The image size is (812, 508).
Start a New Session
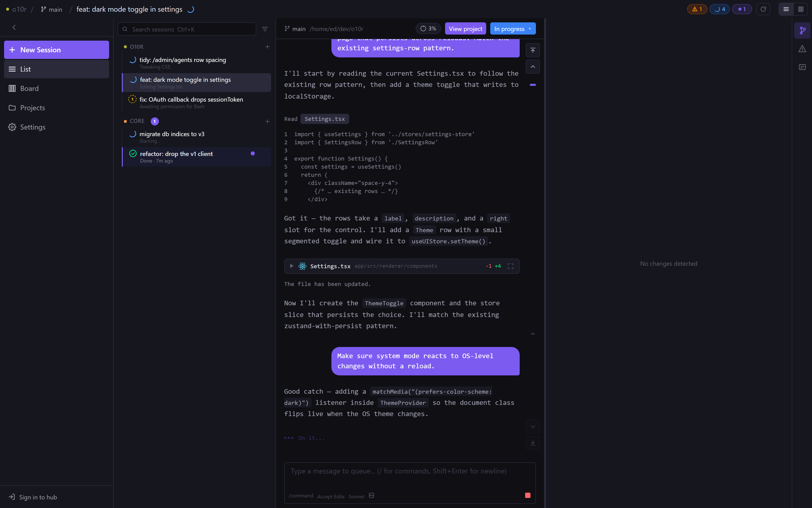(x=56, y=50)
